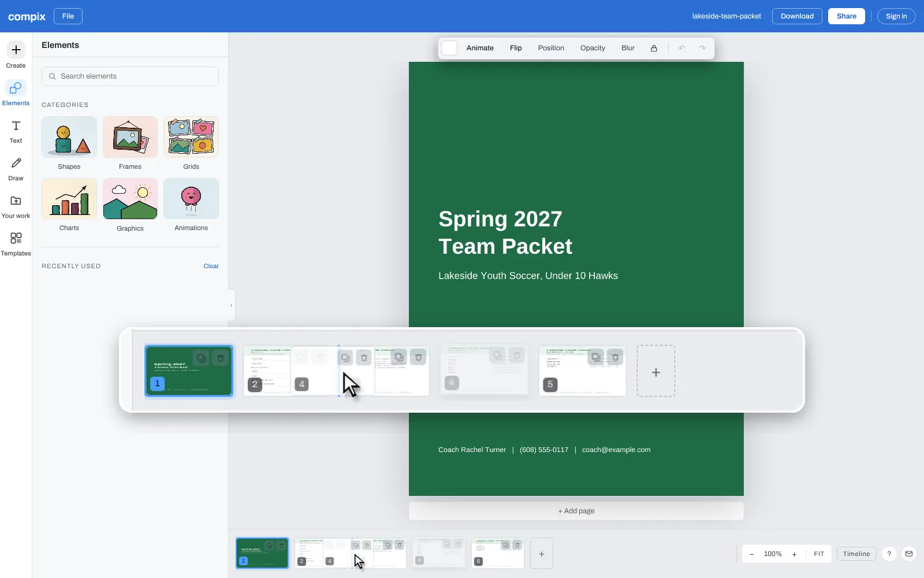The width and height of the screenshot is (924, 578).
Task: Add a page below the canvas
Action: point(576,511)
